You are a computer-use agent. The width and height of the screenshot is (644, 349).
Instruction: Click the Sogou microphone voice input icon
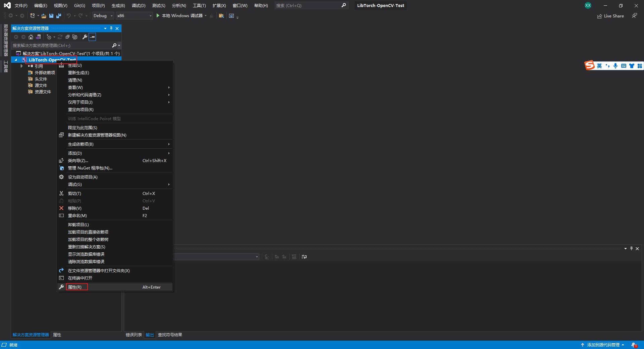(x=615, y=66)
